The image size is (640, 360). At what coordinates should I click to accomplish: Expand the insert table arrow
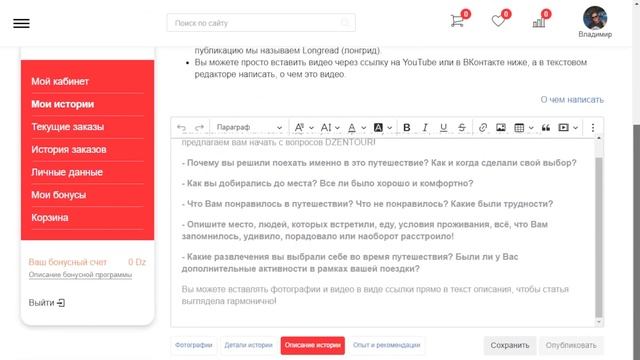click(531, 128)
